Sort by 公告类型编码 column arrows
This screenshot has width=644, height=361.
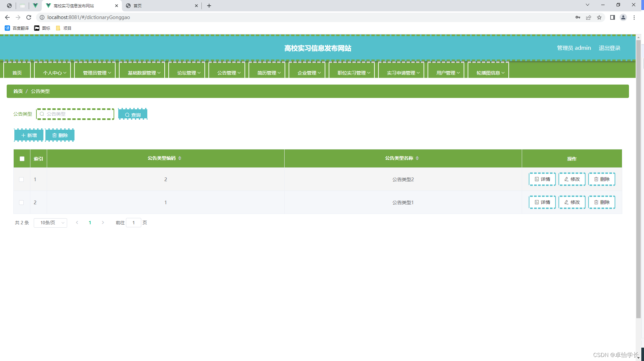coord(180,158)
